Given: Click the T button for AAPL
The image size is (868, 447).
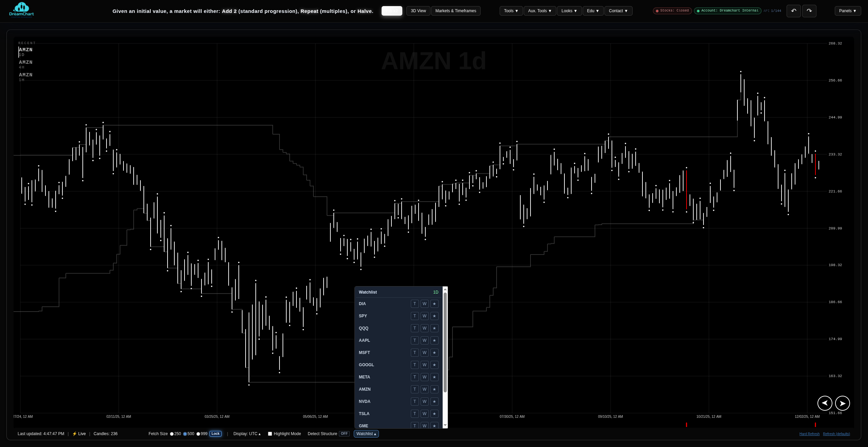Looking at the screenshot, I should coord(414,340).
